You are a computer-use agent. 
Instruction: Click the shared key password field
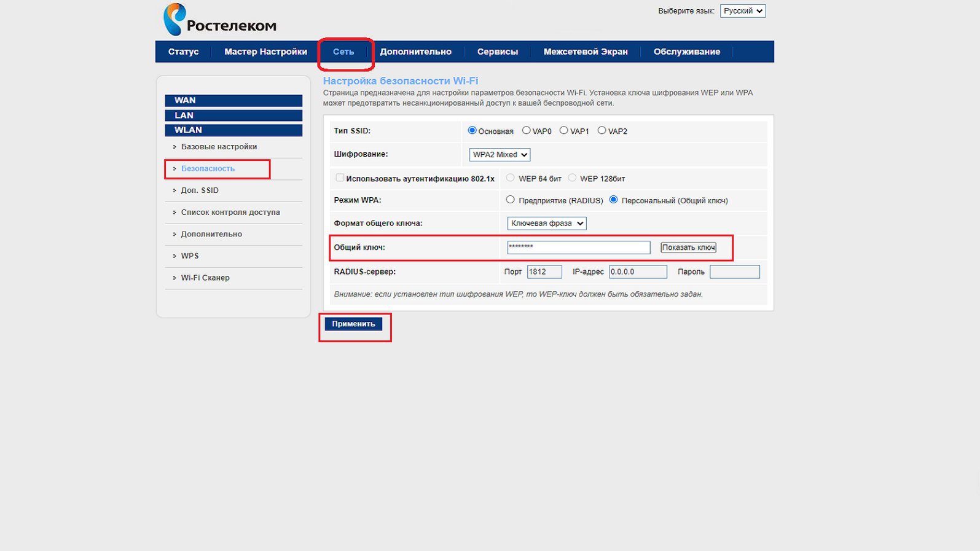click(578, 248)
